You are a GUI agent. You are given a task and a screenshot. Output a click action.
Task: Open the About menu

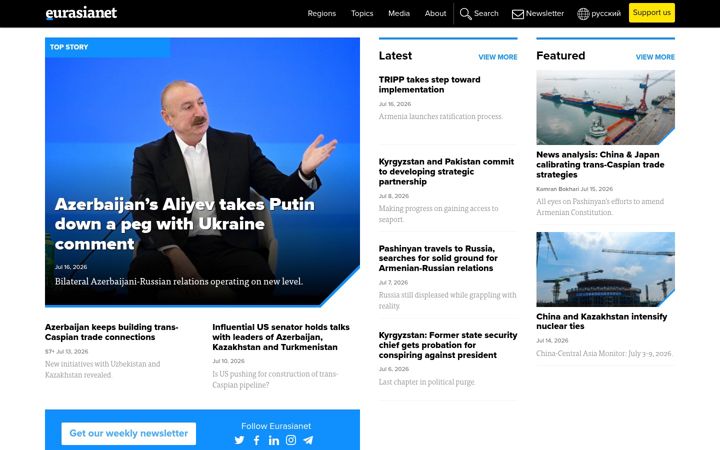(435, 13)
